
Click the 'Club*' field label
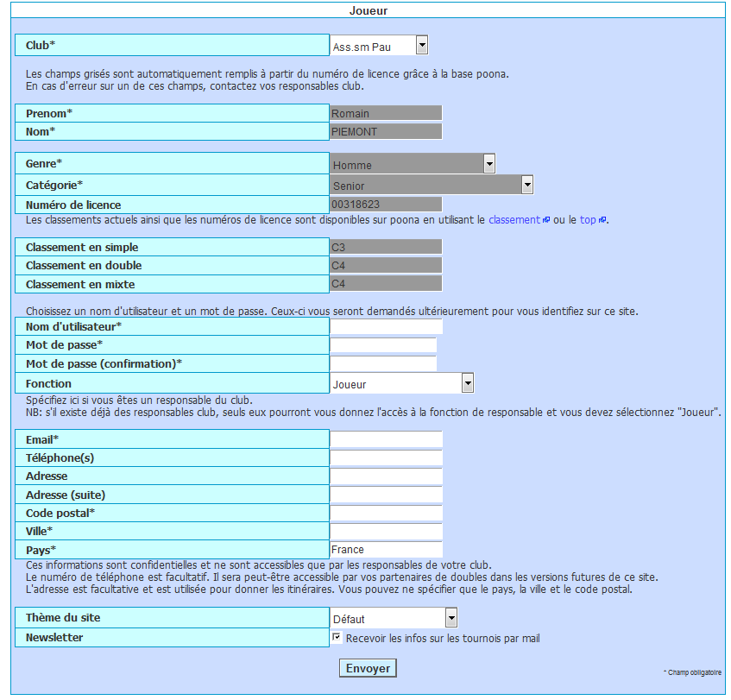[x=41, y=45]
